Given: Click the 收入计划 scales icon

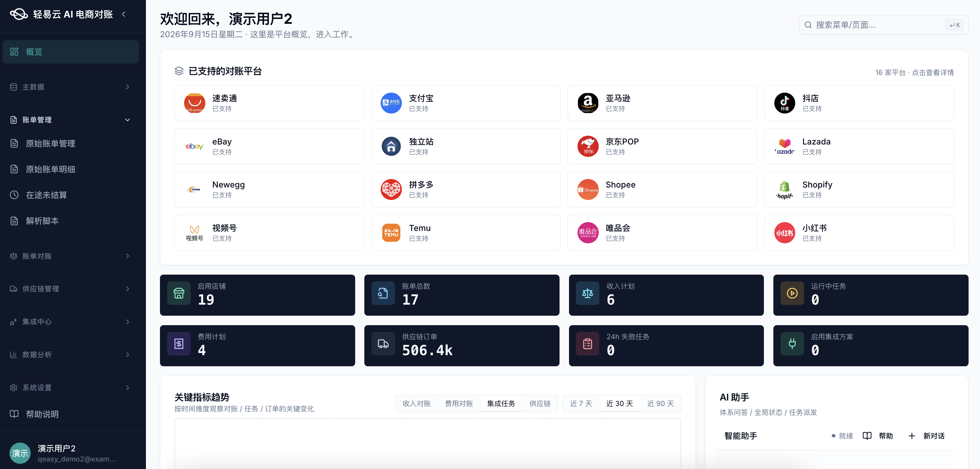Looking at the screenshot, I should point(587,293).
